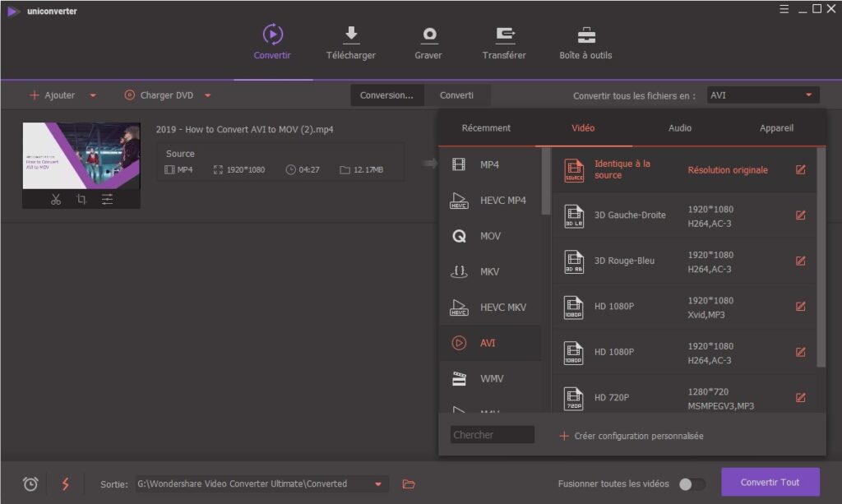
Task: Edit the 3D Rouge-Bleu preset settings
Action: click(800, 261)
